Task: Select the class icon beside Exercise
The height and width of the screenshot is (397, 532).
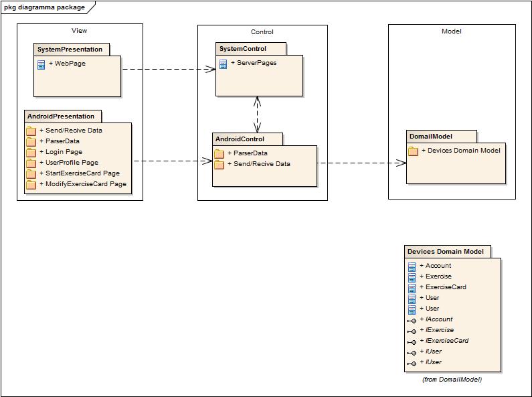Action: (412, 278)
